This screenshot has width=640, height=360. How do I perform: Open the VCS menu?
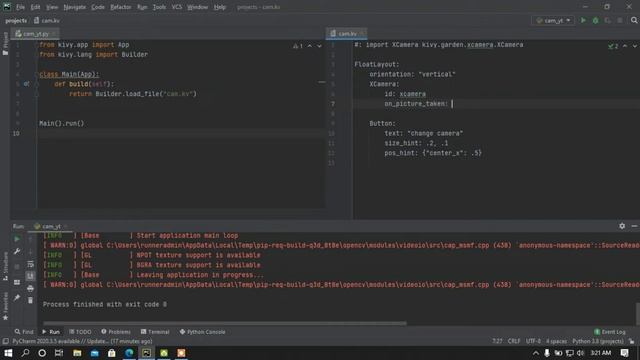pyautogui.click(x=176, y=7)
